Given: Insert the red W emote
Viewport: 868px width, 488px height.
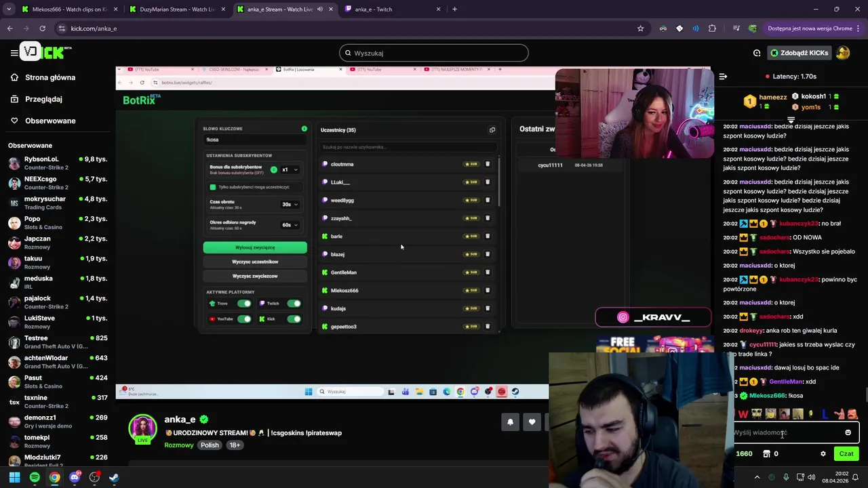Looking at the screenshot, I should point(743,414).
